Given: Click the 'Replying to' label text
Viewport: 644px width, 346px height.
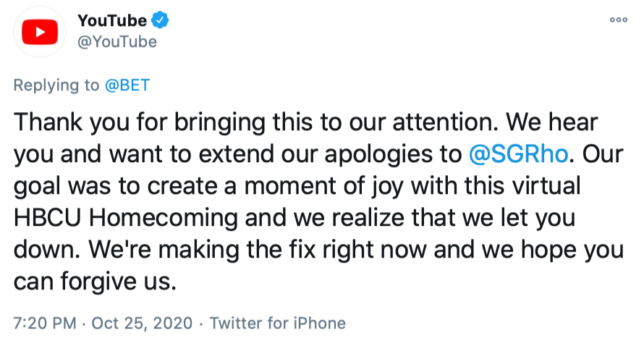Looking at the screenshot, I should (x=56, y=85).
